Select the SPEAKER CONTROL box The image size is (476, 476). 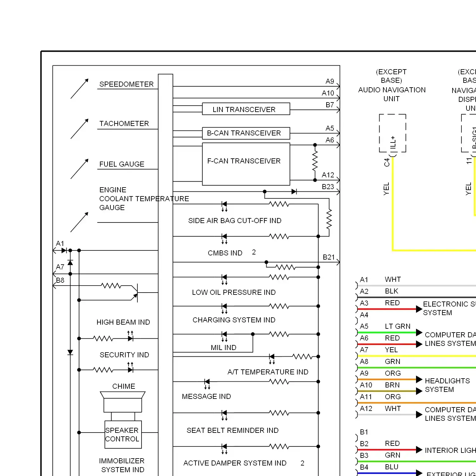coord(123,434)
